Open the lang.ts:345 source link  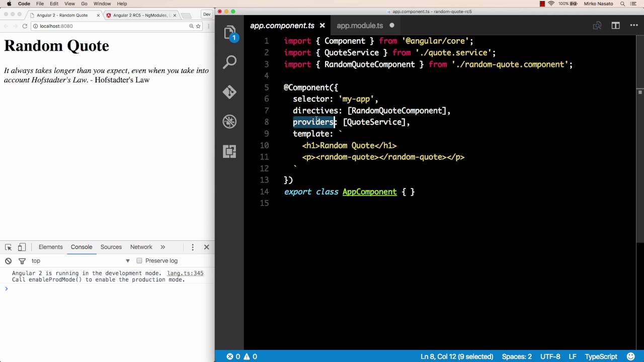[x=185, y=274]
